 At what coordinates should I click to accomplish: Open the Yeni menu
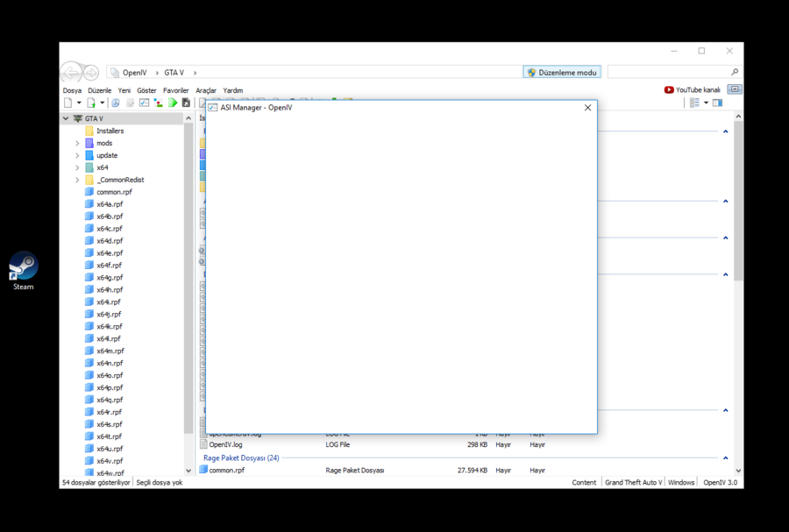click(x=124, y=90)
